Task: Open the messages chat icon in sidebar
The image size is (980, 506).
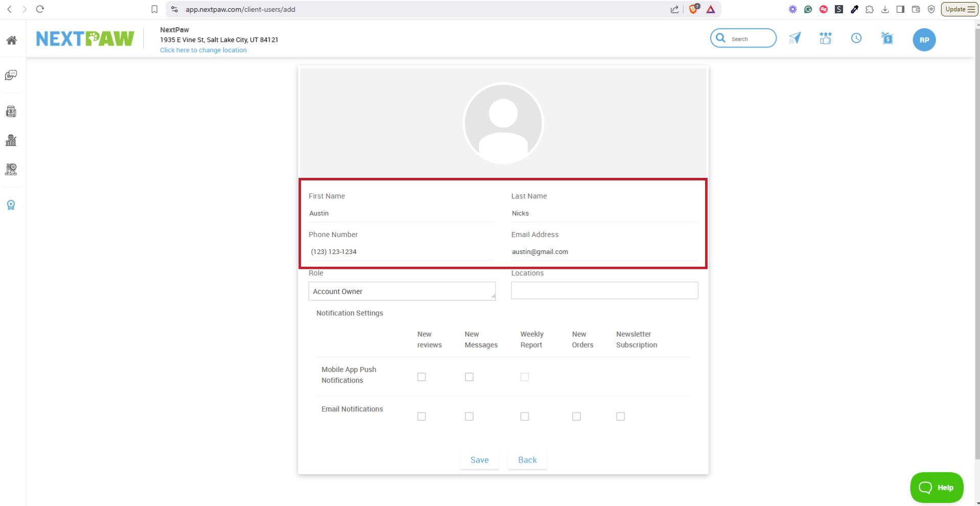Action: (x=11, y=76)
